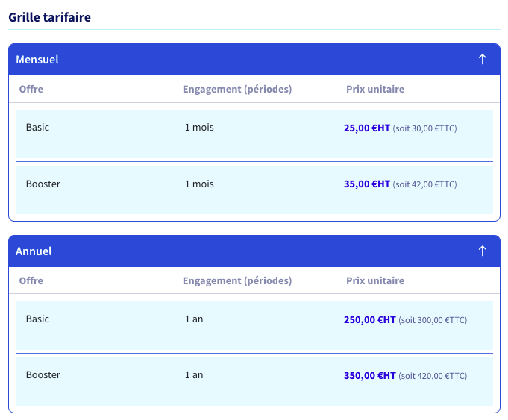
Task: Click the 350,00 €HT price
Action: pyautogui.click(x=370, y=375)
